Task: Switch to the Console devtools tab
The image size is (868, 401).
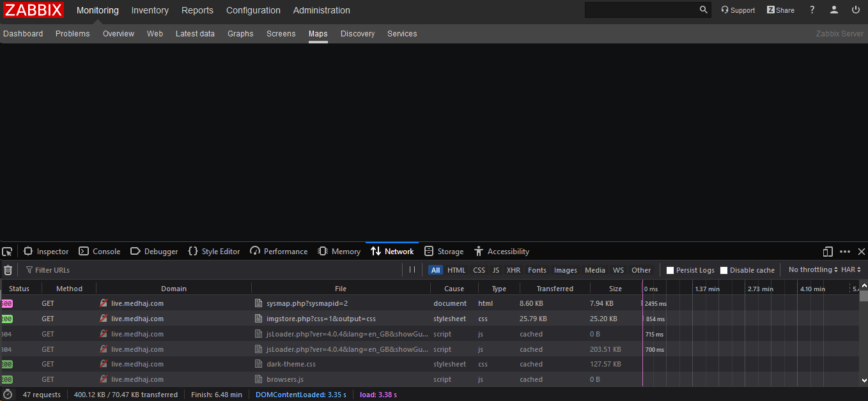Action: coord(100,252)
